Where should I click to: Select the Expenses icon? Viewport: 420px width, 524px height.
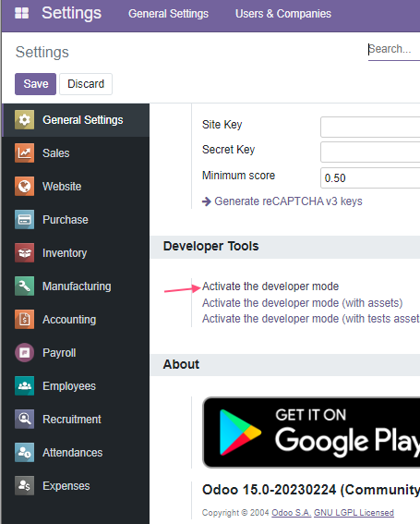[x=24, y=485]
